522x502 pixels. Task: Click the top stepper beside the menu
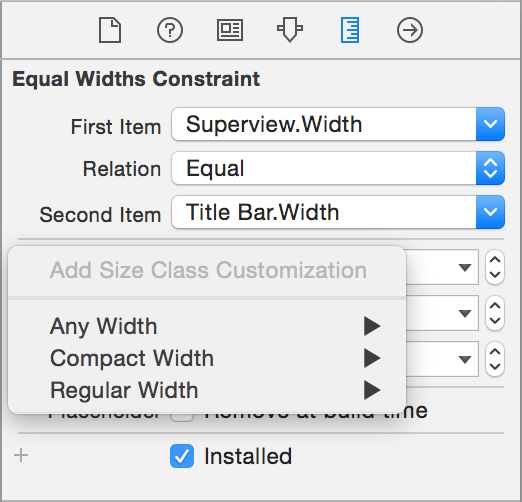[495, 267]
